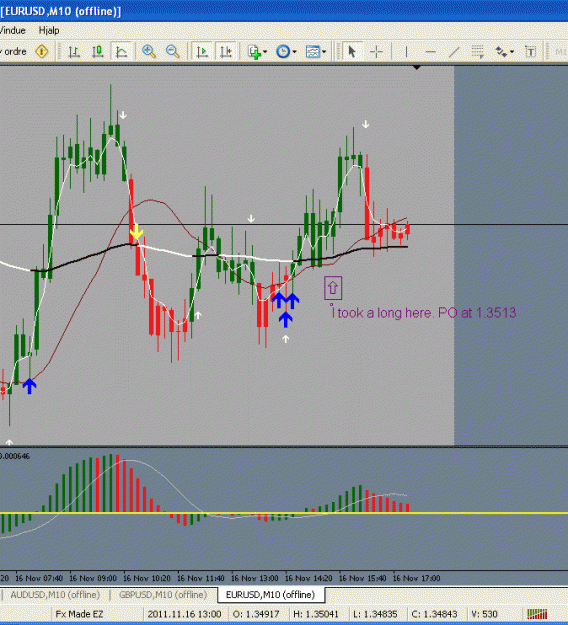Screen dimensions: 568x625
Task: Click the purple boxed up-arrow object
Action: (x=333, y=287)
